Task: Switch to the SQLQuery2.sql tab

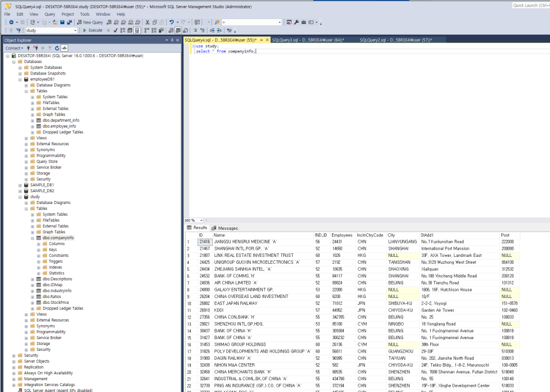Action: [x=395, y=40]
